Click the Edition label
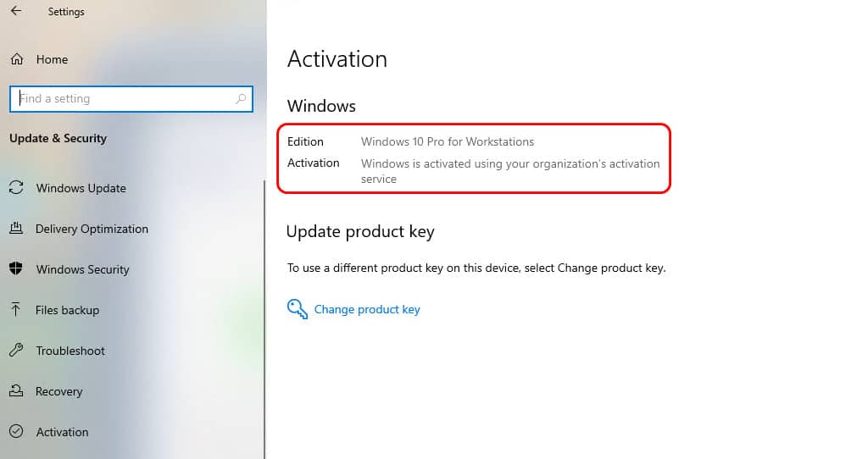Screen dimensions: 868x459 305,141
